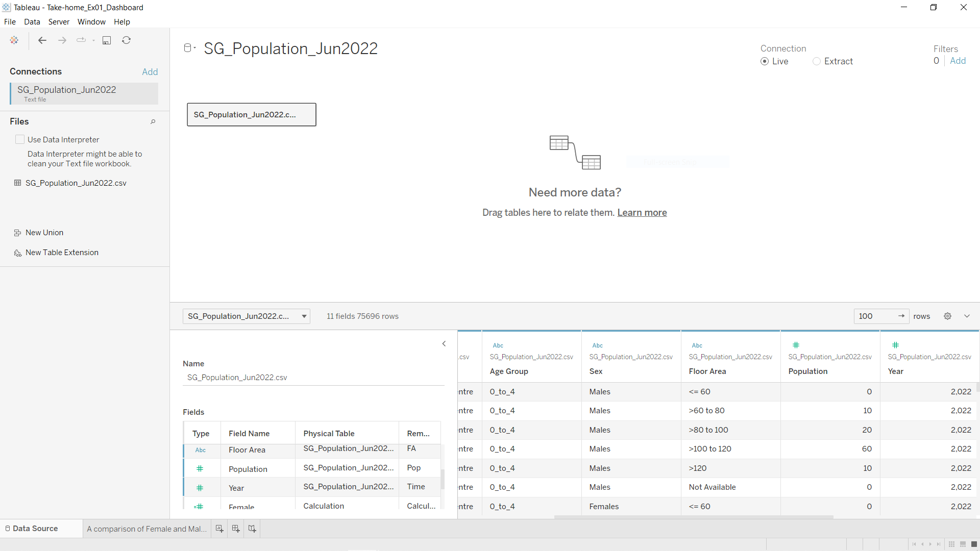
Task: Click the Learn more link
Action: click(642, 213)
